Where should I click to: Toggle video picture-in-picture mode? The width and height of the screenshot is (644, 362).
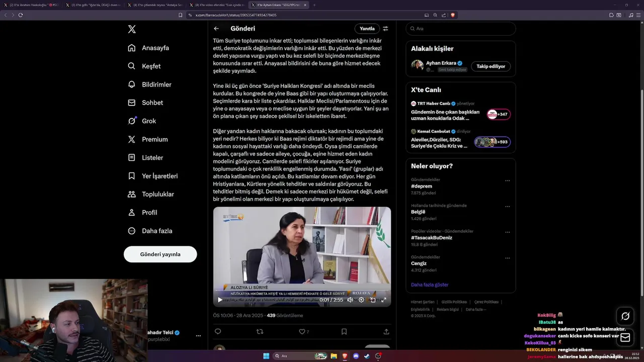point(373,300)
